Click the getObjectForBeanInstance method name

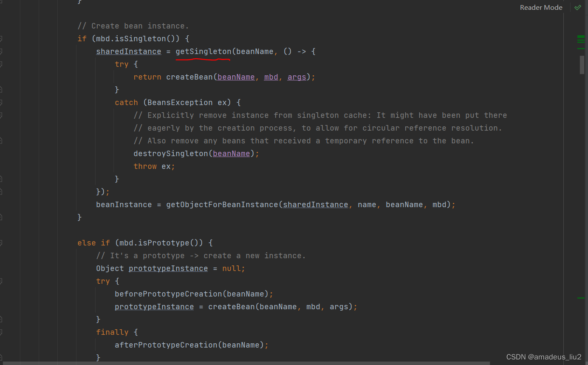(x=222, y=205)
